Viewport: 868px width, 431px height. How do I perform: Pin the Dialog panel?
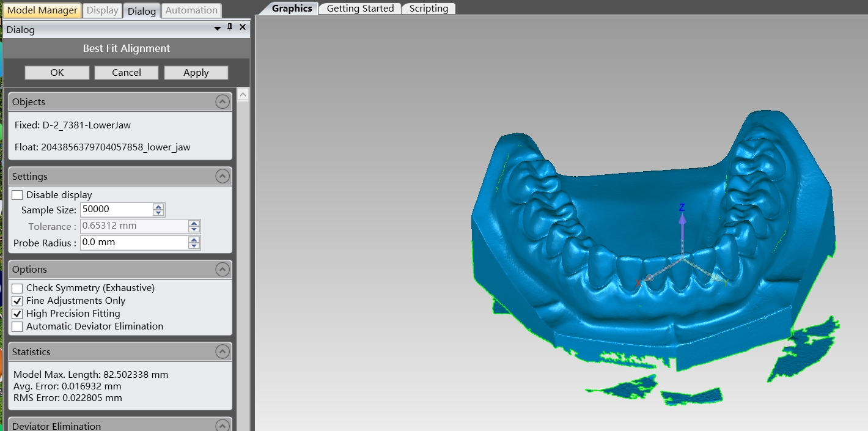click(x=230, y=28)
